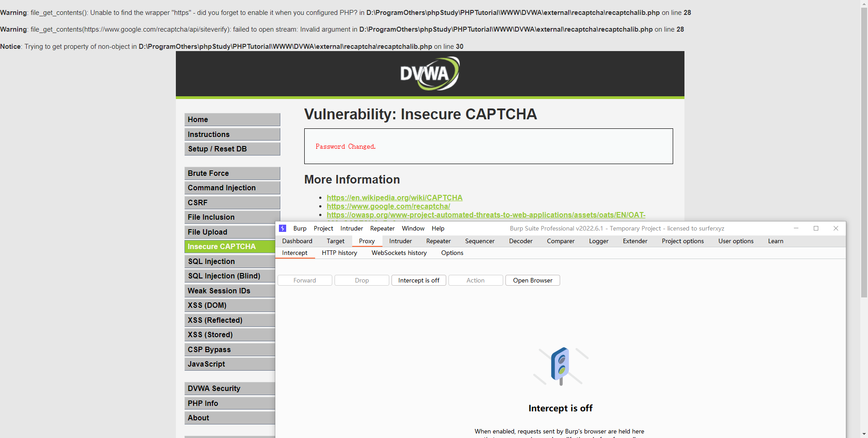868x438 pixels.
Task: Open the File Upload page
Action: pyautogui.click(x=230, y=232)
